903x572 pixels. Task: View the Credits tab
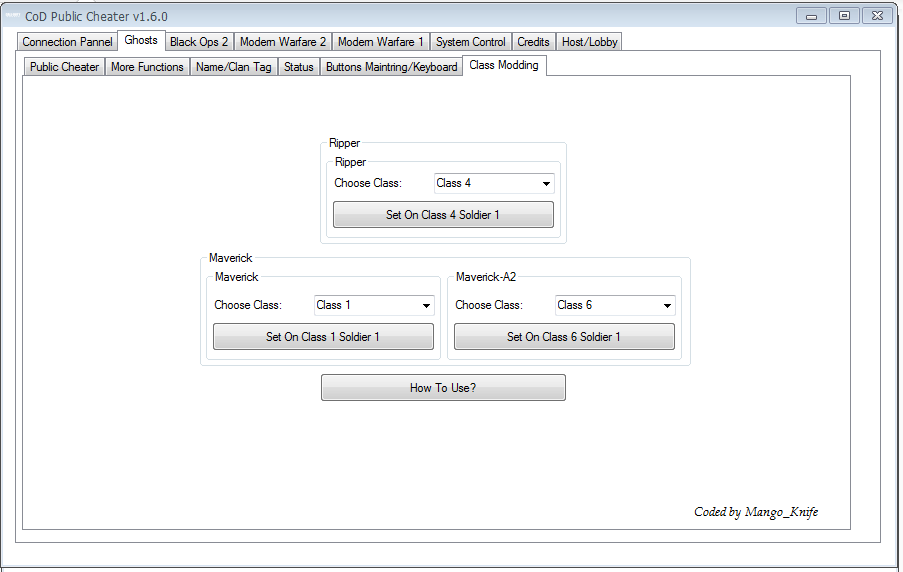pyautogui.click(x=533, y=42)
